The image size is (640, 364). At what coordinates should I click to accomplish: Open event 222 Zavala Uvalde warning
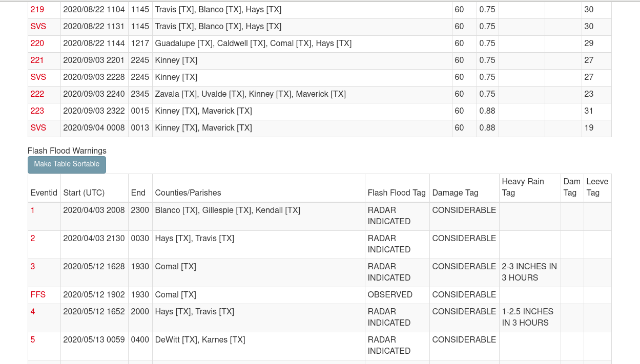[37, 94]
